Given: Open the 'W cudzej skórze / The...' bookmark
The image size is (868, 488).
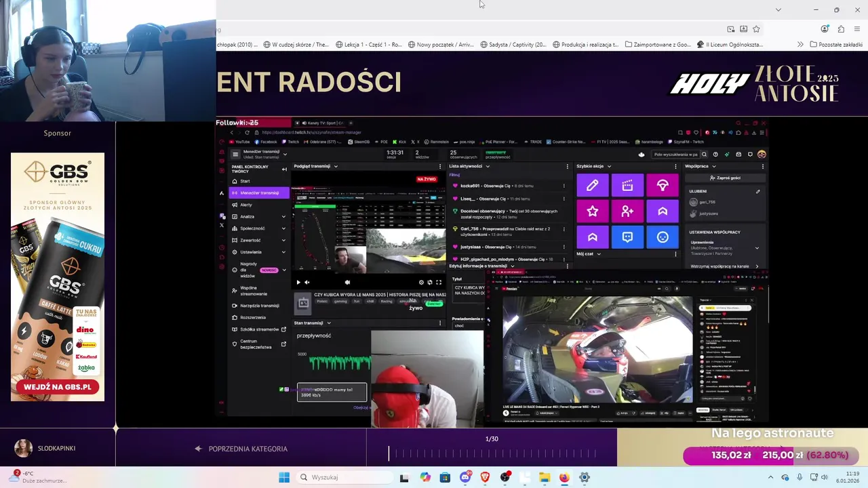Looking at the screenshot, I should click(x=296, y=45).
